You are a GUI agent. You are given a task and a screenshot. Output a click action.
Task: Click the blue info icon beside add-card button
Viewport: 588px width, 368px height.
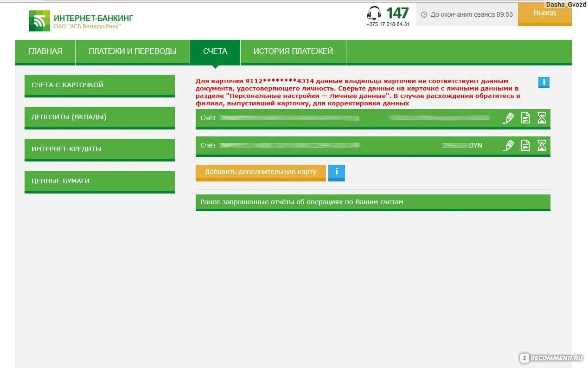point(337,173)
